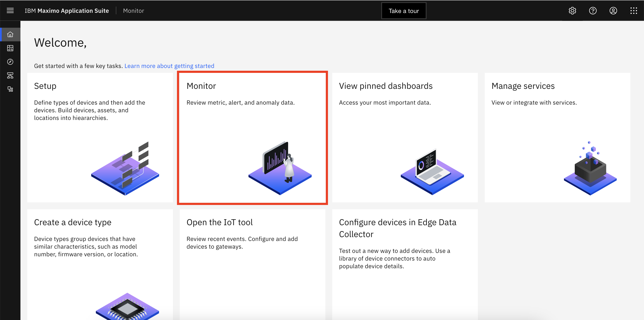Screen dimensions: 644x320
Task: Click the laptop dashboard illustration
Action: 432,172
